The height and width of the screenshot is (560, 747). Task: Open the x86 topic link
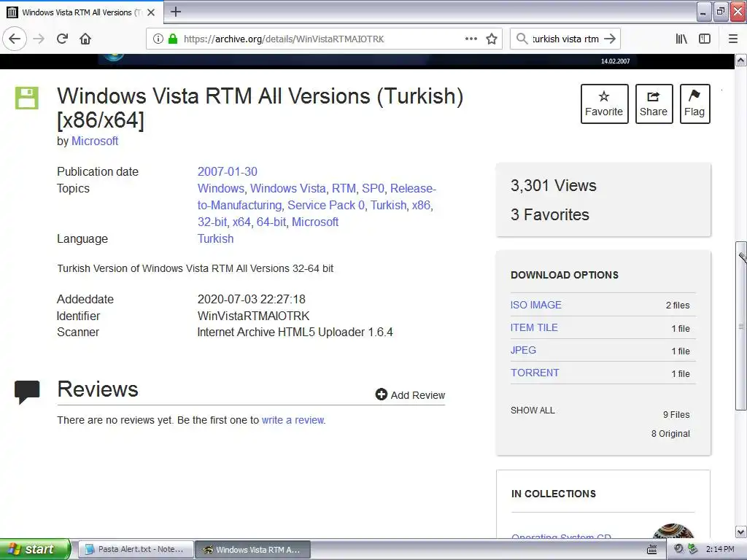coord(421,205)
